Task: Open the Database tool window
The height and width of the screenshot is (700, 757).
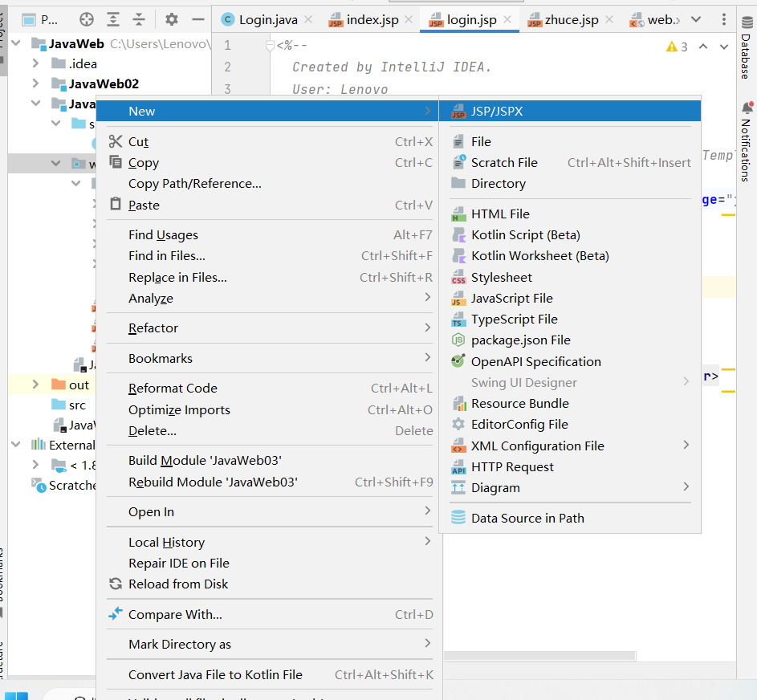Action: [746, 47]
